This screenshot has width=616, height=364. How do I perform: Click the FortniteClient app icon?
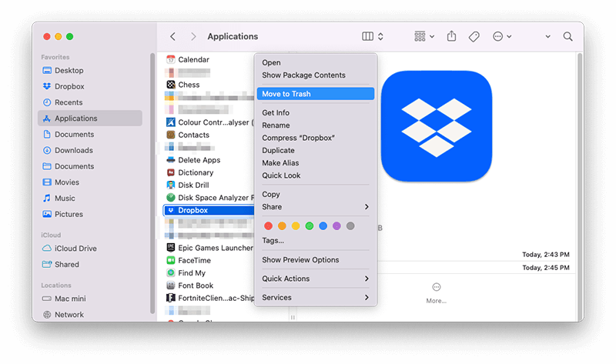point(170,298)
